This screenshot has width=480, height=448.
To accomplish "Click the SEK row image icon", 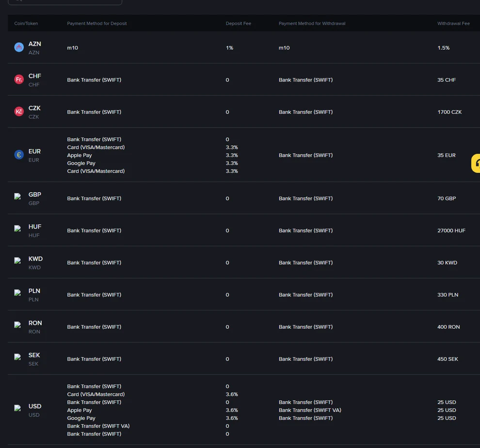I will [18, 357].
